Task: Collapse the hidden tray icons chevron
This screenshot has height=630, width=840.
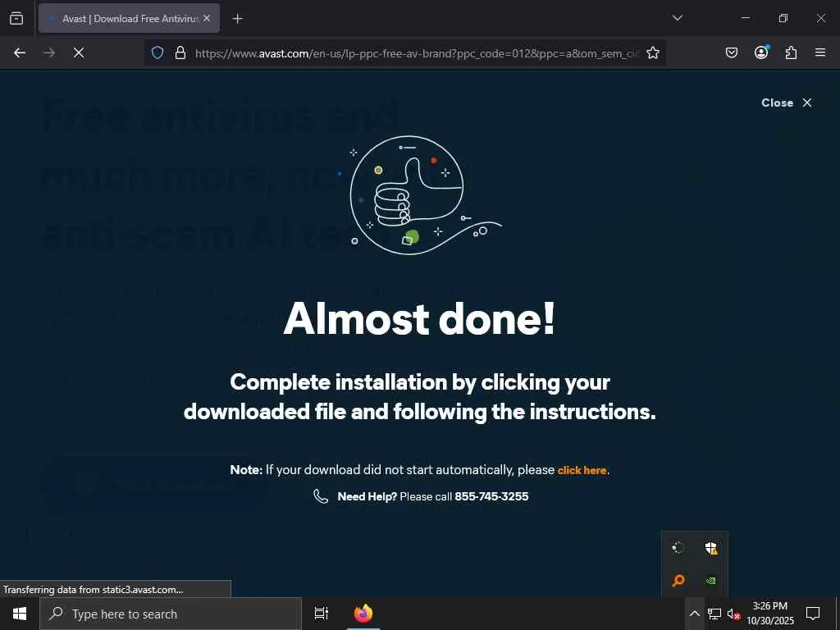Action: click(694, 614)
